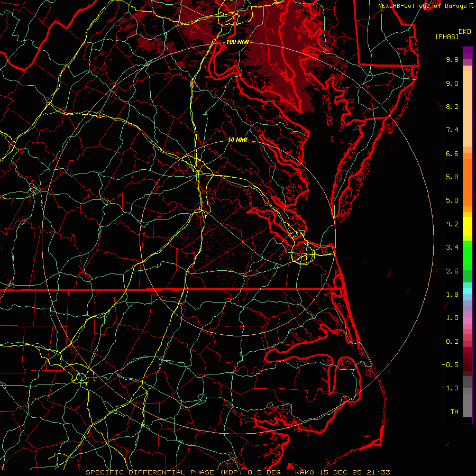This screenshot has height=476, width=476.
Task: Click the 100 NMI range ring label
Action: pos(237,42)
